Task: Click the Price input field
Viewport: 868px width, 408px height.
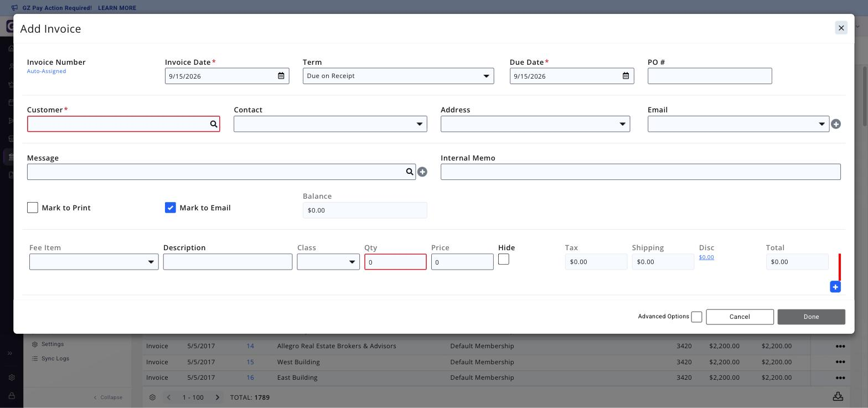Action: [462, 262]
